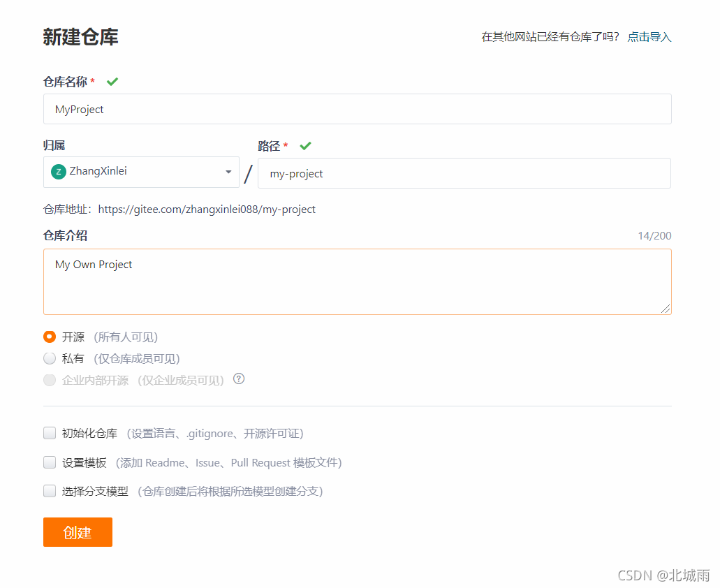Click the green checkmark beside 仓库名称
This screenshot has width=720, height=588.
coord(112,81)
